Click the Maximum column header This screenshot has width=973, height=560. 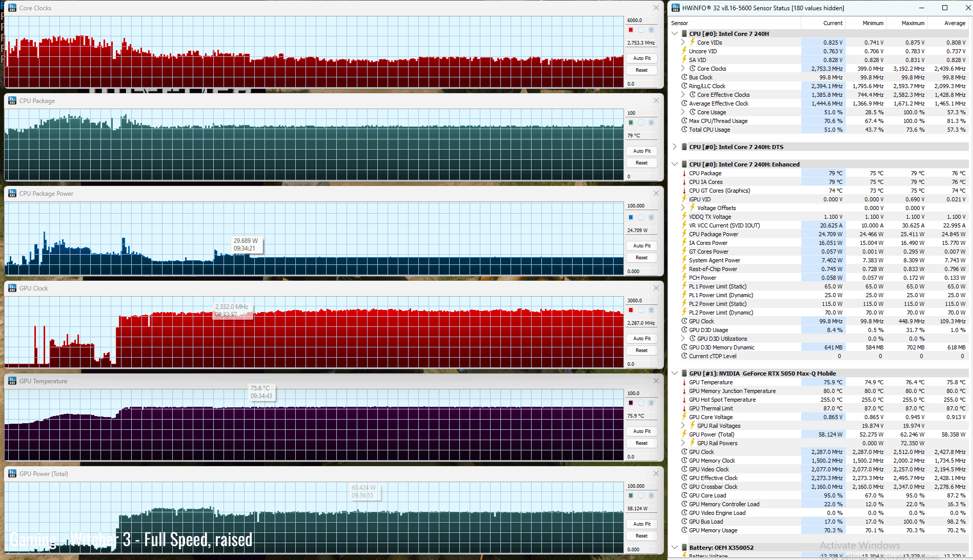907,23
